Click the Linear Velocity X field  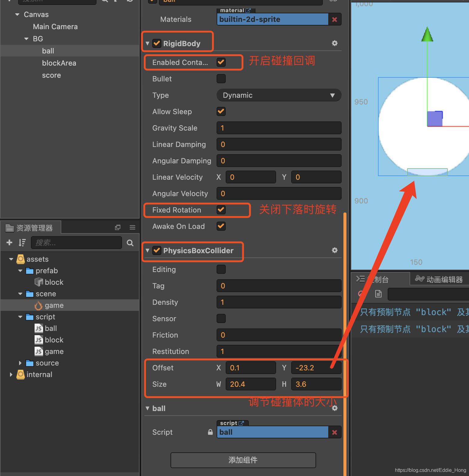[x=251, y=177]
